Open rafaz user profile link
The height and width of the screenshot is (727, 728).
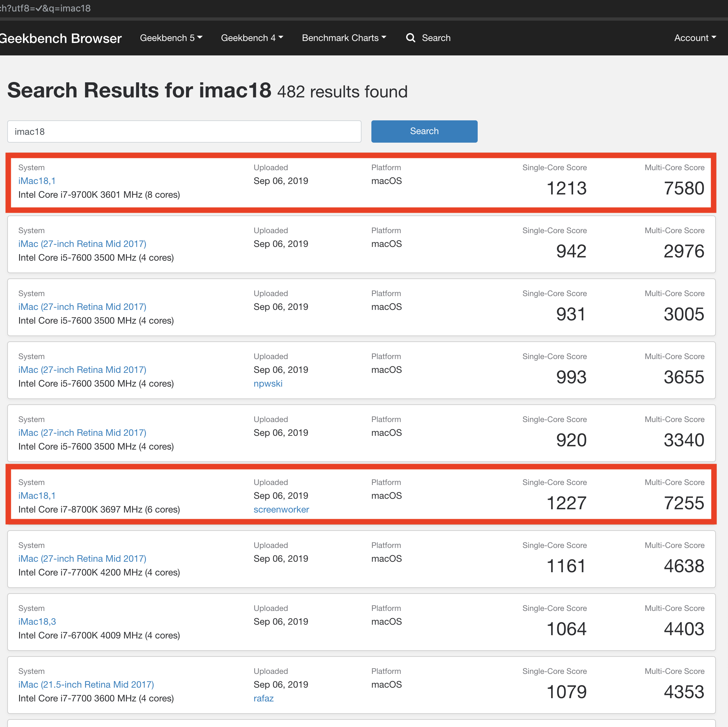[x=263, y=698]
